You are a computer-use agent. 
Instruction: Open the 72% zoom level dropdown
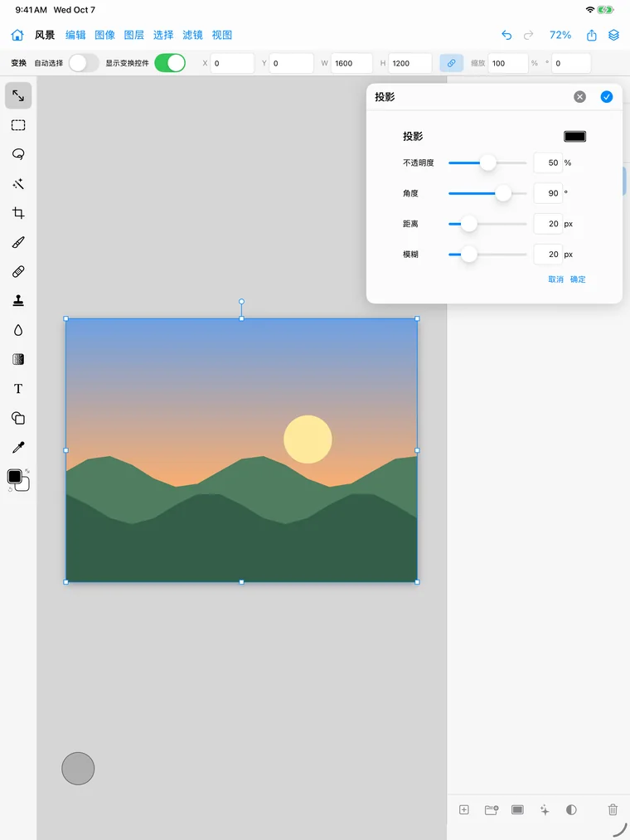560,36
